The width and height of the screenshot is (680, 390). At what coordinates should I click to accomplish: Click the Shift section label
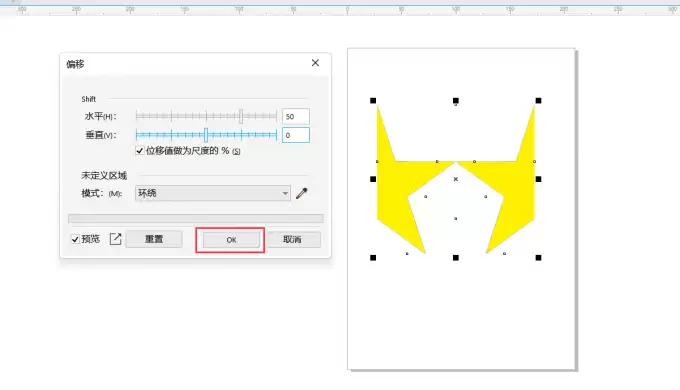click(88, 99)
